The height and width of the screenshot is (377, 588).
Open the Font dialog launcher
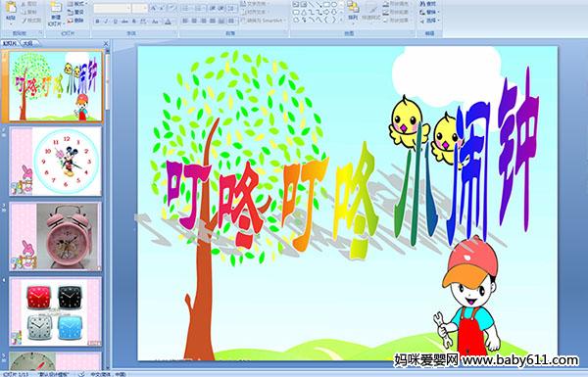coord(175,32)
